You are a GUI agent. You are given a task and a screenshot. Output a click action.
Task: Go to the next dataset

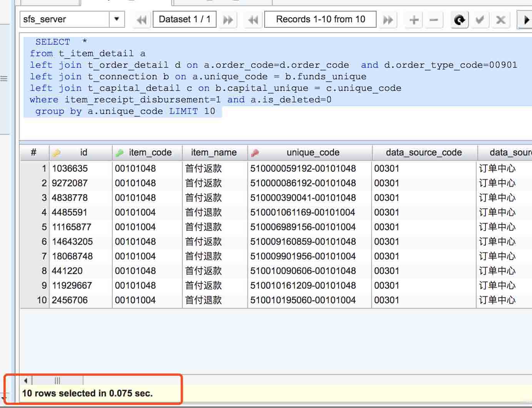coord(228,20)
